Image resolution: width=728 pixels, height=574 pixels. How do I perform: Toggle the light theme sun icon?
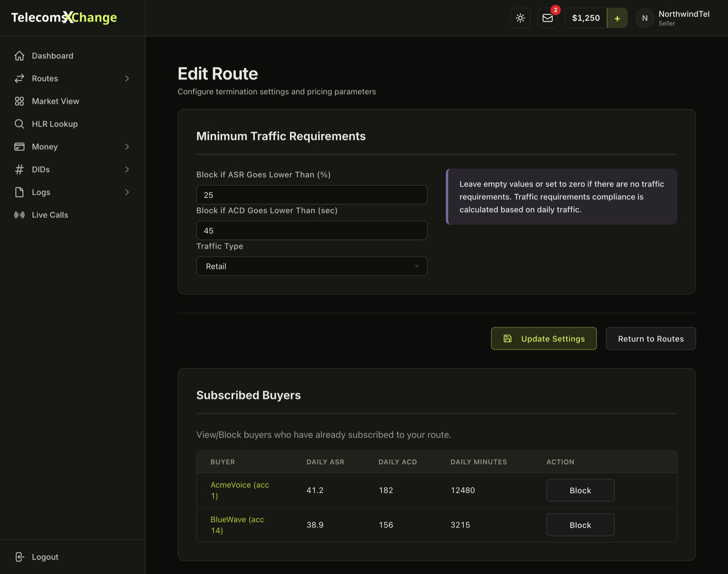[520, 18]
